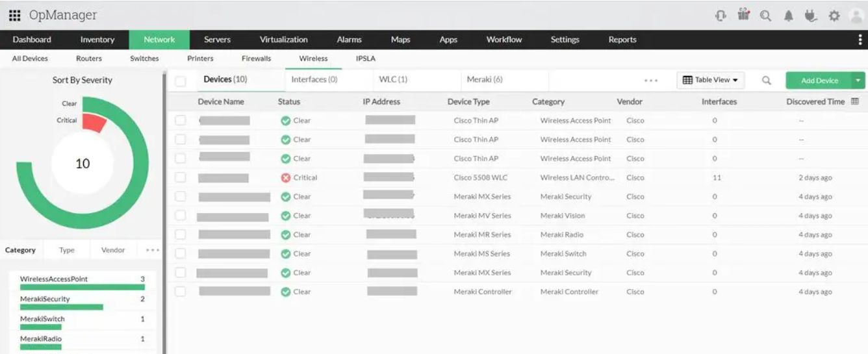This screenshot has height=354, width=868.
Task: Open the Dashboard menu
Action: (32, 40)
